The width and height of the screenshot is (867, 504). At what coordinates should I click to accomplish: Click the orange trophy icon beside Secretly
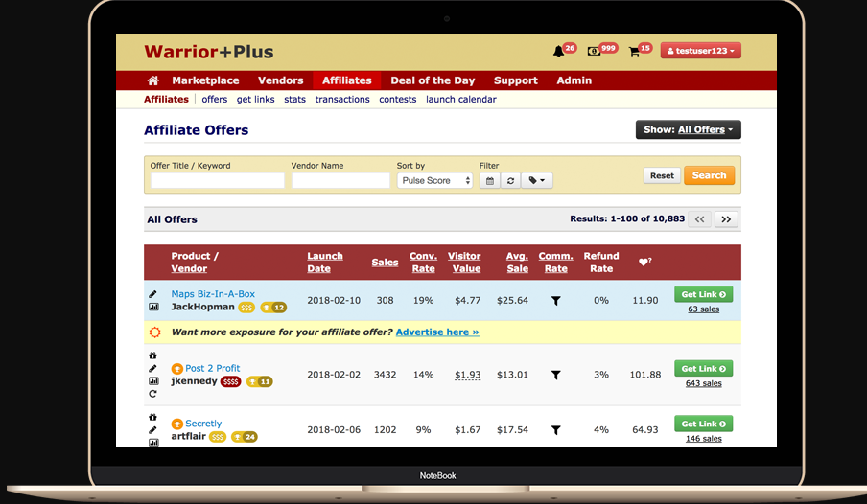(176, 424)
